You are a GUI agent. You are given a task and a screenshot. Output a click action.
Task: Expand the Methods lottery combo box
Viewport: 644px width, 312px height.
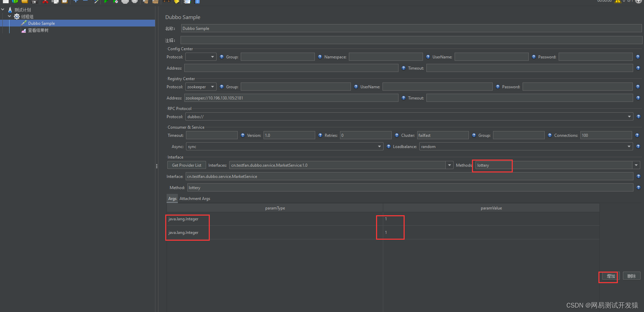[x=636, y=165]
